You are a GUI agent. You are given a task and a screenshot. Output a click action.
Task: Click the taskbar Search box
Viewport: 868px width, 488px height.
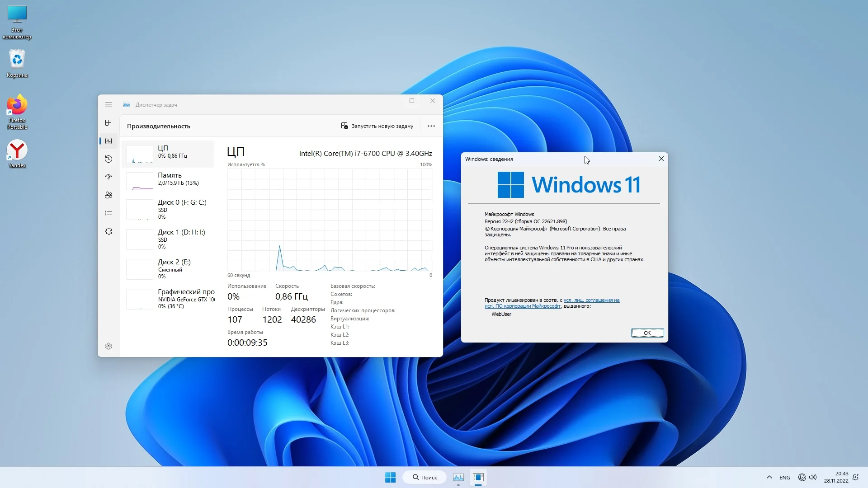pyautogui.click(x=425, y=477)
